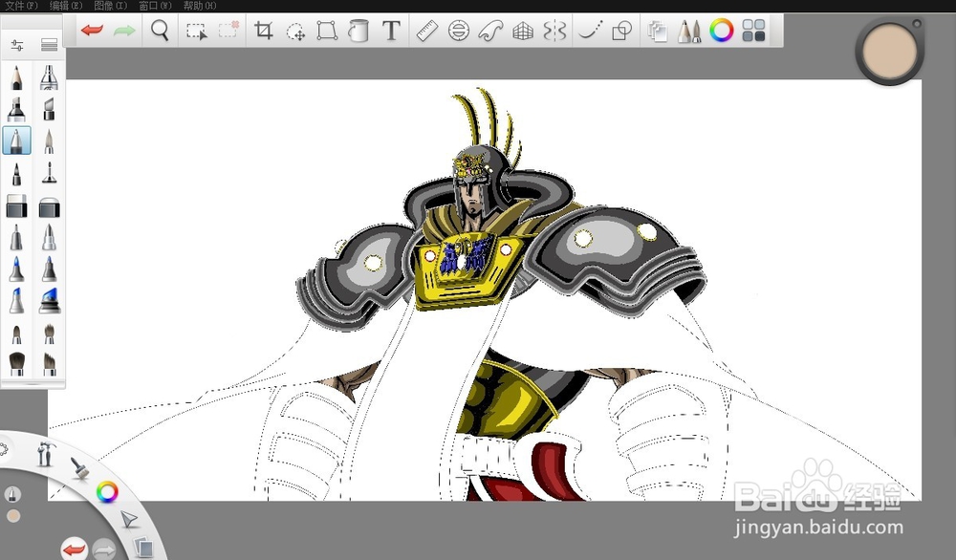Select the Hard Eraser
The height and width of the screenshot is (560, 956).
(x=16, y=206)
